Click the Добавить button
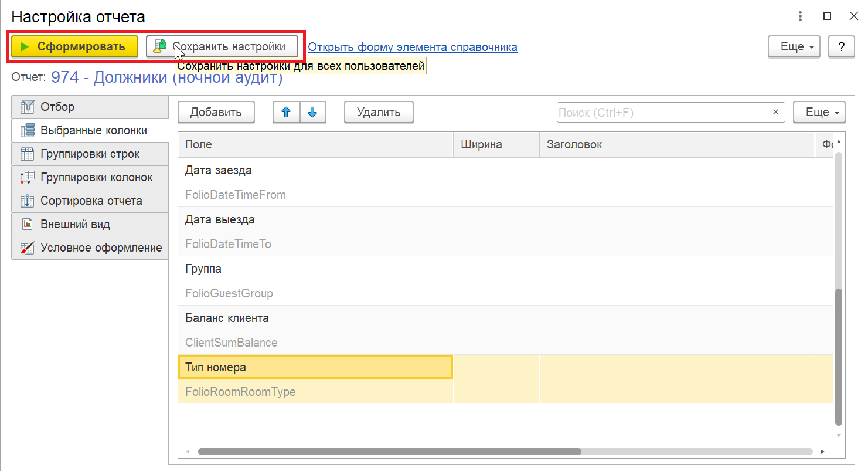 [x=216, y=112]
